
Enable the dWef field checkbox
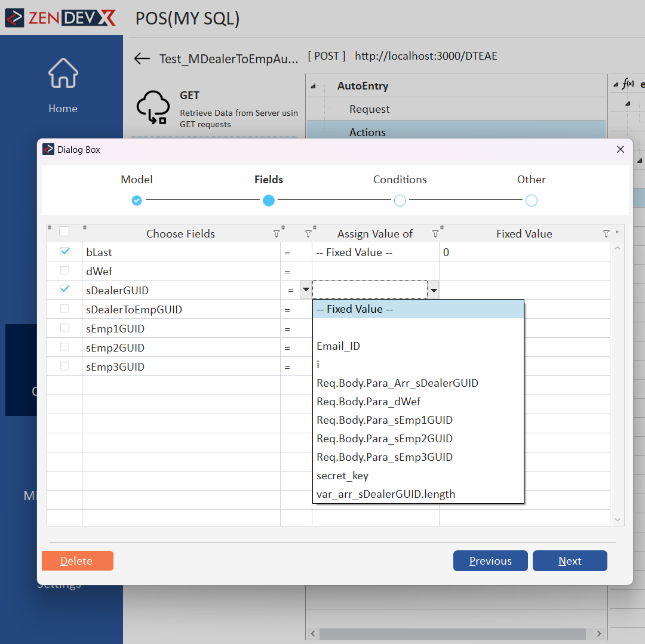[x=64, y=271]
